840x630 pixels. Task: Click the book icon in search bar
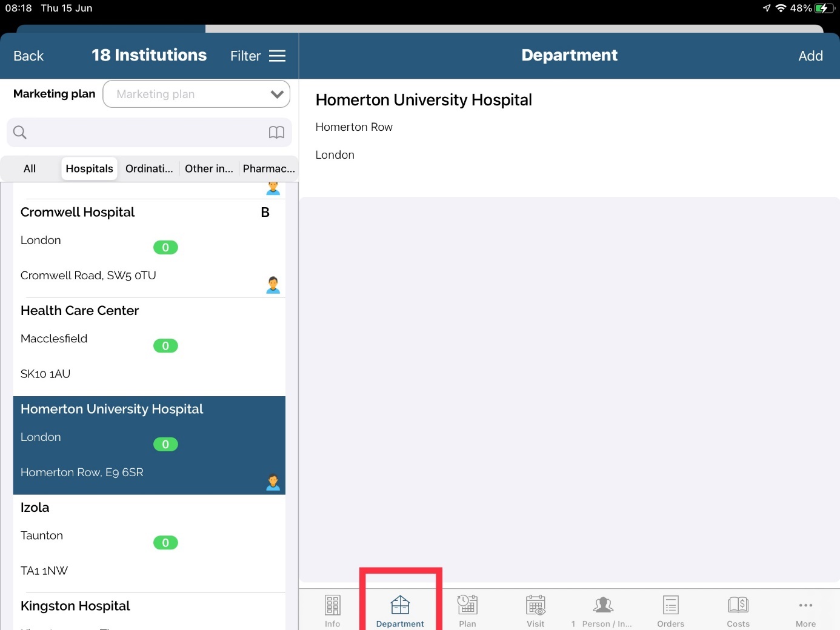[x=276, y=133]
